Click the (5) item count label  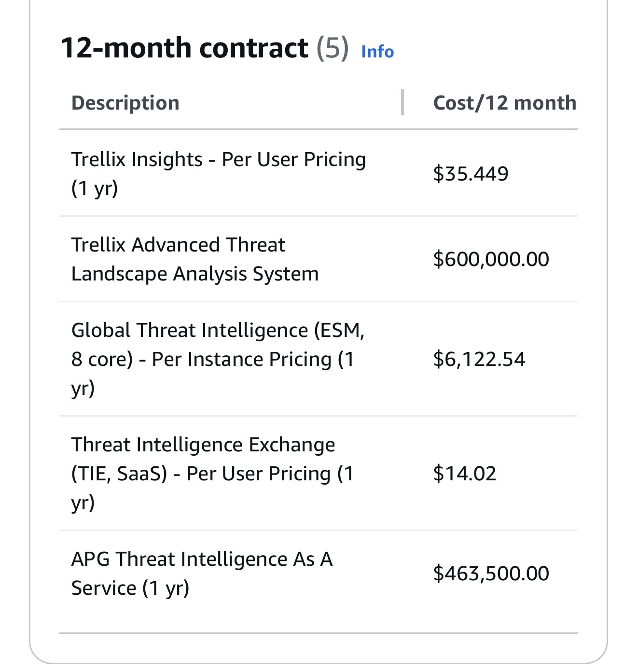(332, 48)
